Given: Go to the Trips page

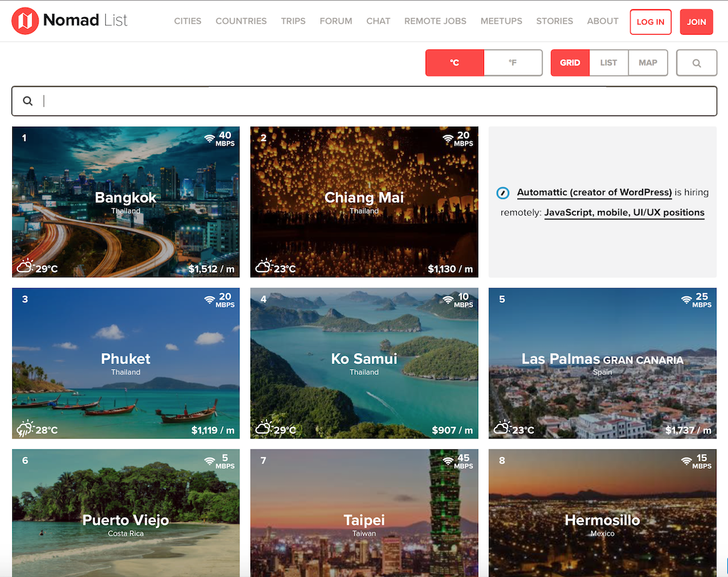Looking at the screenshot, I should pyautogui.click(x=293, y=21).
